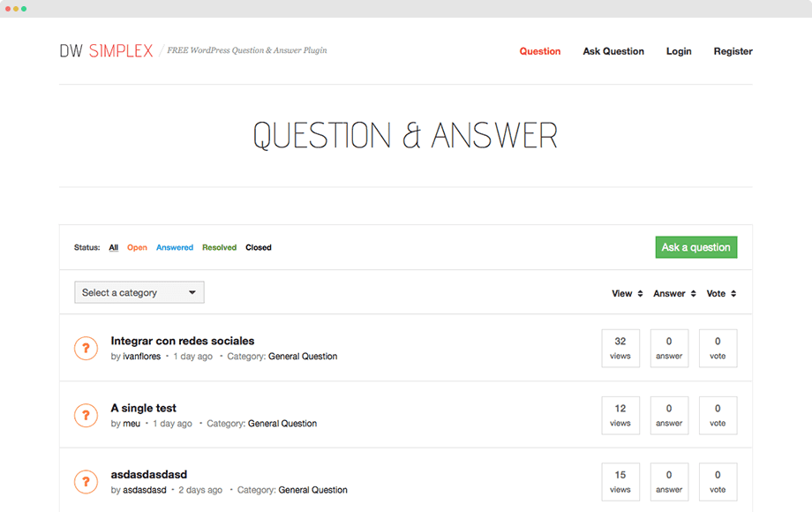Image resolution: width=812 pixels, height=512 pixels.
Task: Show Closed status questions
Action: tap(259, 248)
